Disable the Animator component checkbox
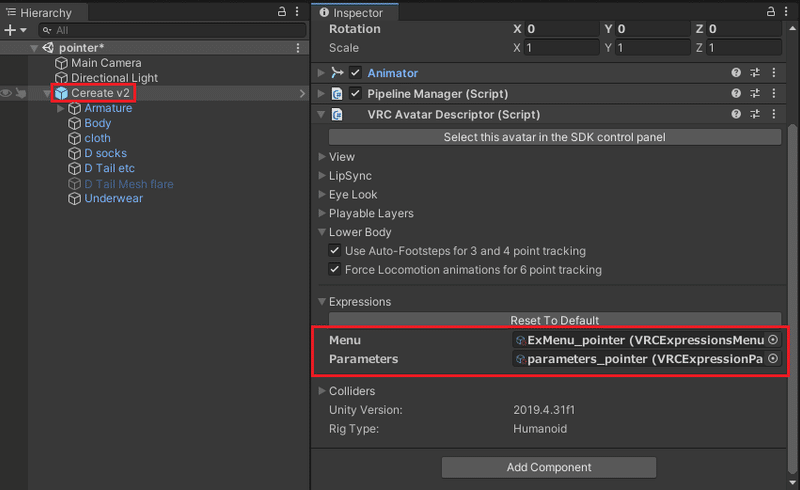The width and height of the screenshot is (800, 490). click(355, 73)
